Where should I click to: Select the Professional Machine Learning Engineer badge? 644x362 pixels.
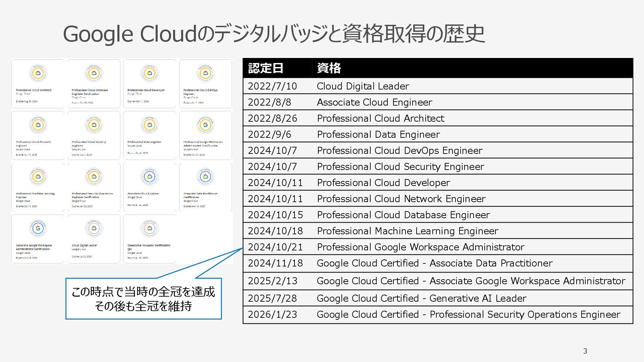tap(38, 187)
